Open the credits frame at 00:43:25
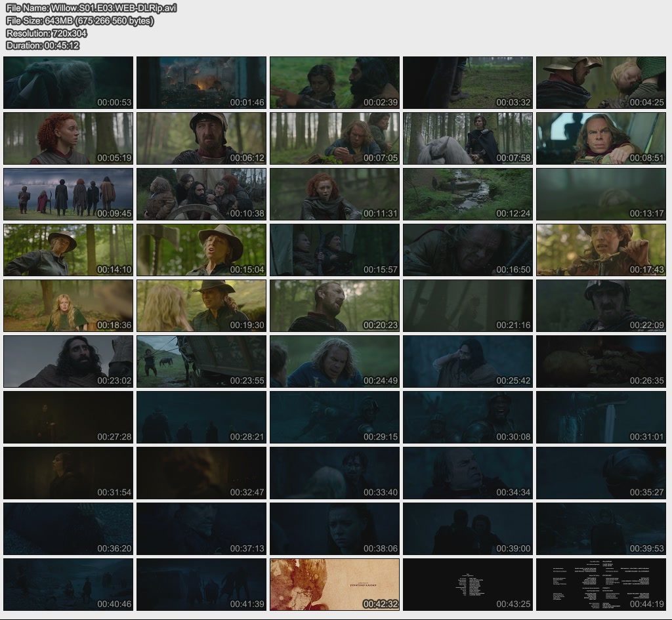 [x=467, y=585]
